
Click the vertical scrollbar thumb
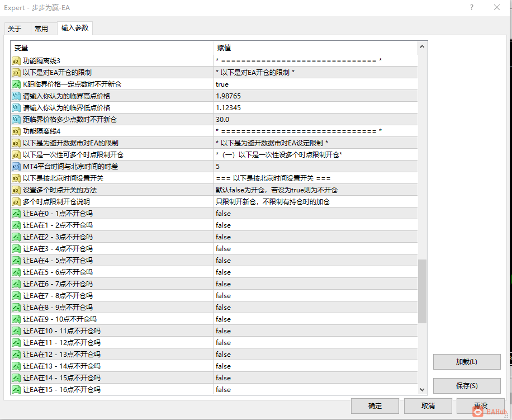[x=422, y=291]
